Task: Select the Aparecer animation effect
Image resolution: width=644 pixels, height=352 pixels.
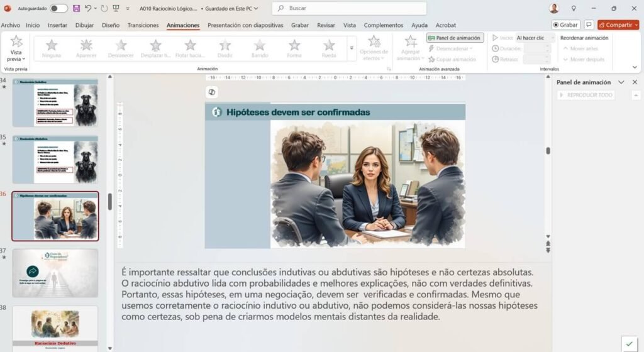Action: 86,48
